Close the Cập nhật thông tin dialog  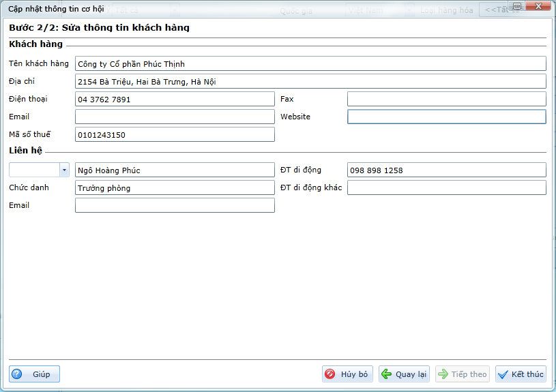coord(538,6)
